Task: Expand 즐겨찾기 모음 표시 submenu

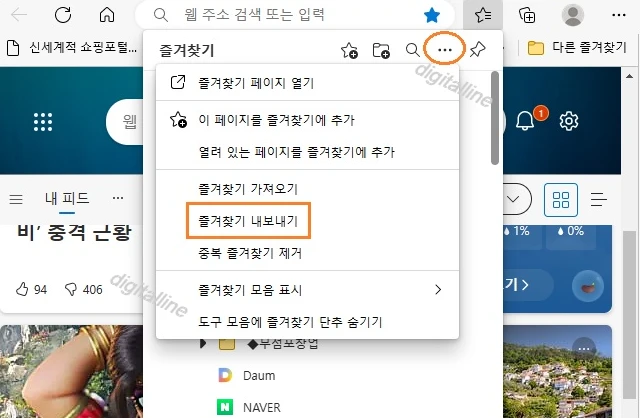Action: [x=307, y=290]
